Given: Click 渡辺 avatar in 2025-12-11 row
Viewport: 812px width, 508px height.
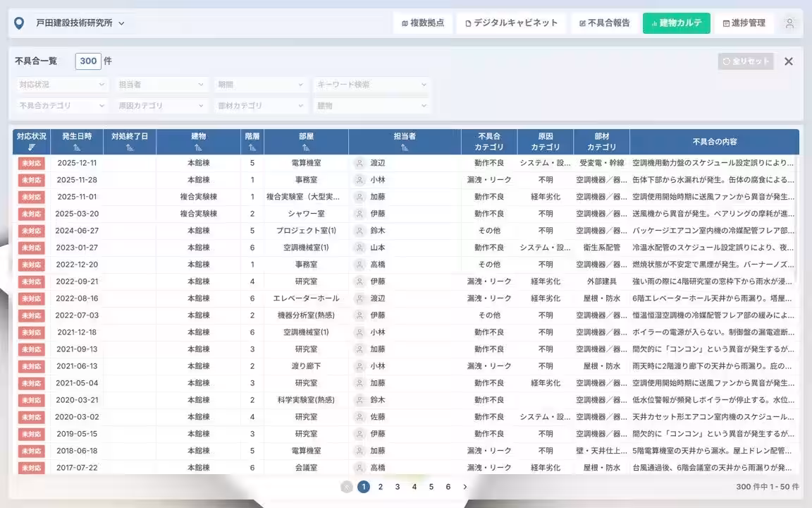Looking at the screenshot, I should coord(359,163).
